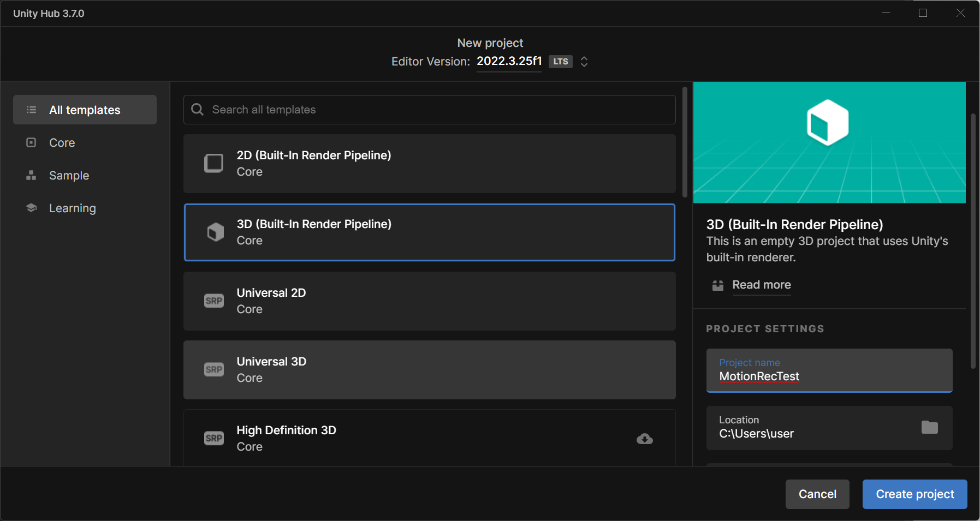Cancel the new project dialog
The image size is (980, 521).
(x=817, y=494)
